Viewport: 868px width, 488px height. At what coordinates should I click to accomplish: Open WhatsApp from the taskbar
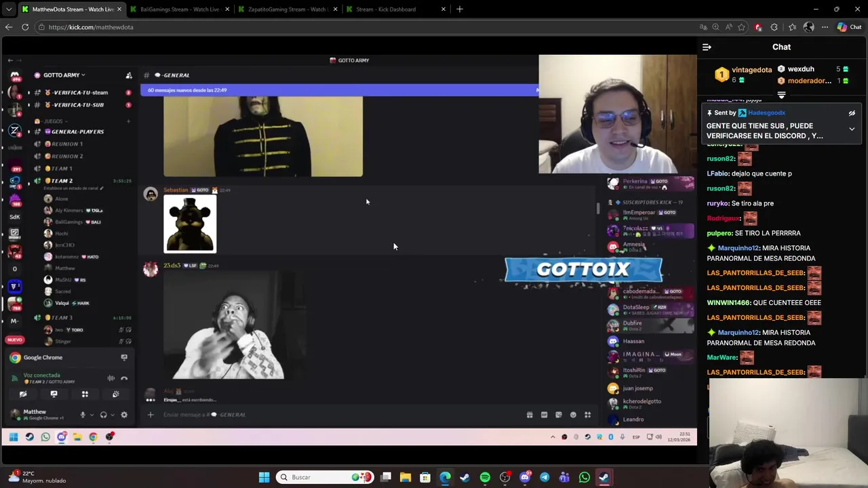pyautogui.click(x=585, y=477)
